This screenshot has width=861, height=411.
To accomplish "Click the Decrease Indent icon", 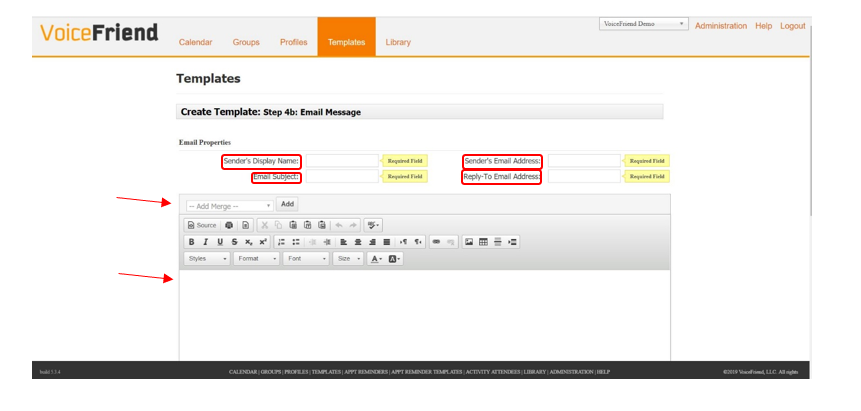I will 312,242.
